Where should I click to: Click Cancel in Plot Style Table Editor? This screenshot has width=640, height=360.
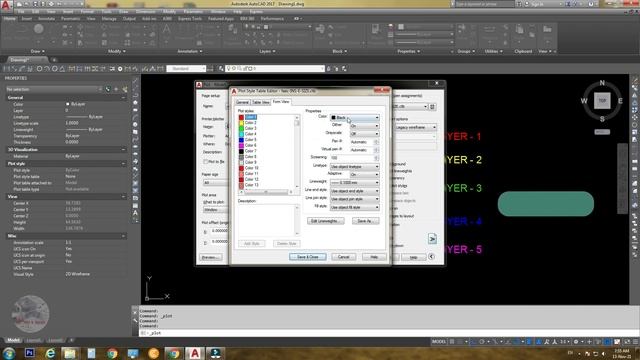tap(343, 257)
